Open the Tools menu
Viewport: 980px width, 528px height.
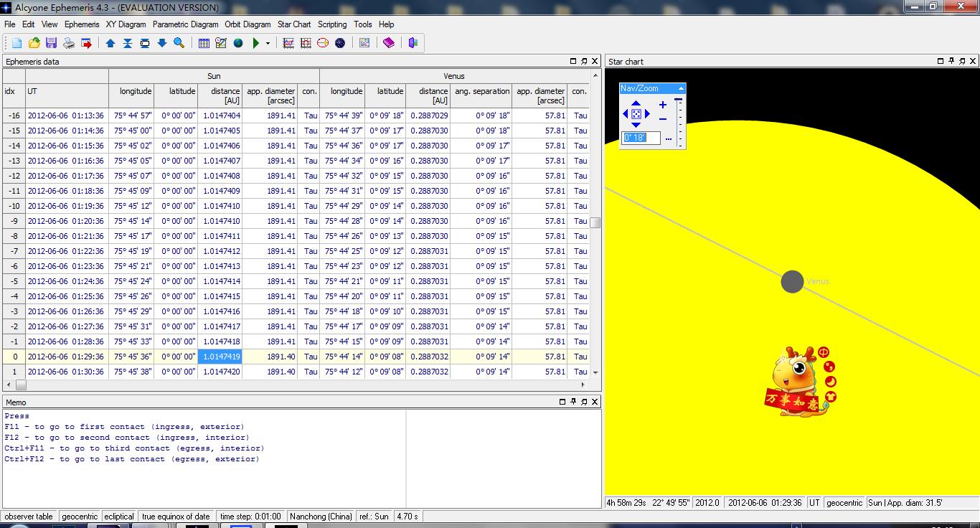pos(363,24)
